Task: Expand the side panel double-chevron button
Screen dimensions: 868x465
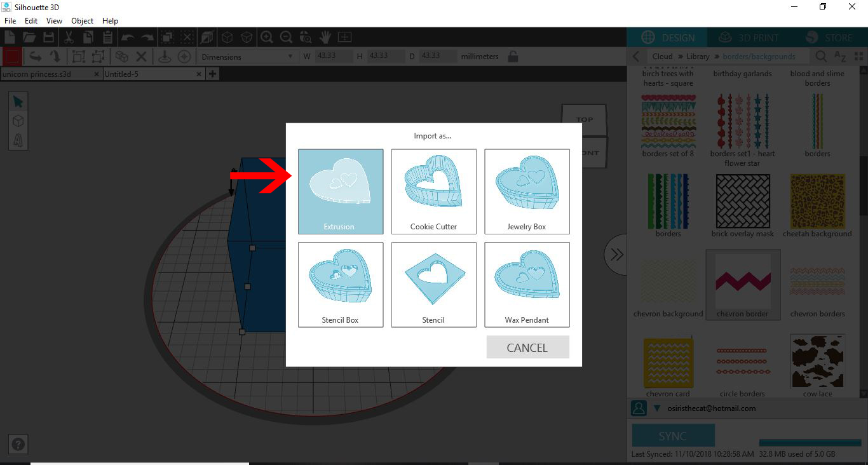Action: pos(616,255)
